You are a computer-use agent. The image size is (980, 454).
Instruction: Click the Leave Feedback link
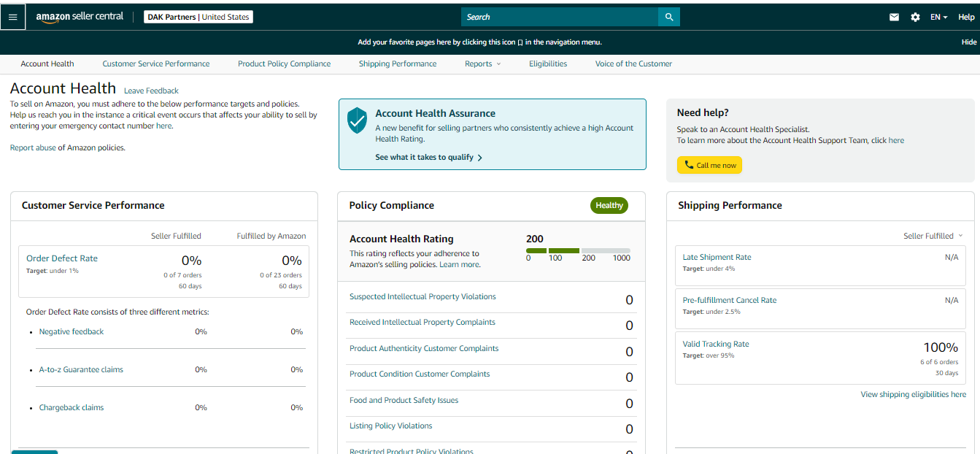[151, 91]
